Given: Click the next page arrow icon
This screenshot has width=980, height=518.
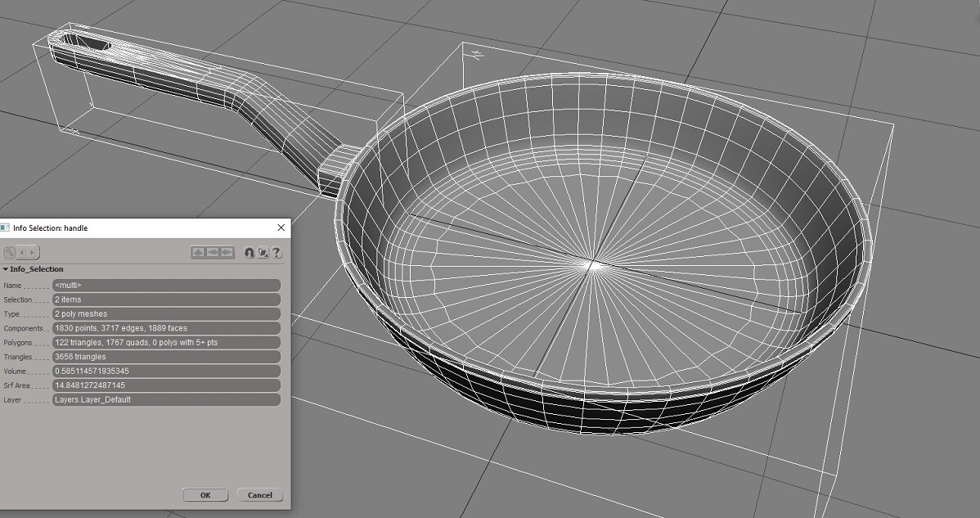Looking at the screenshot, I should pos(32,252).
